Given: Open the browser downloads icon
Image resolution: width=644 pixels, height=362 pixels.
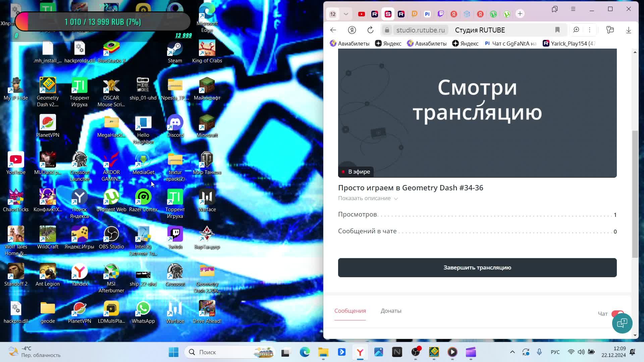Looking at the screenshot, I should pyautogui.click(x=629, y=30).
